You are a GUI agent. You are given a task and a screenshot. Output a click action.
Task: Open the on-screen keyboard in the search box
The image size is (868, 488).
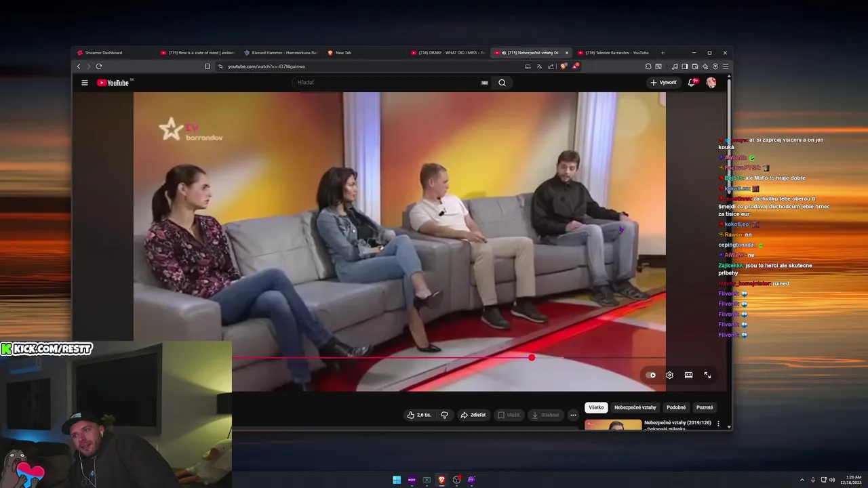(484, 83)
